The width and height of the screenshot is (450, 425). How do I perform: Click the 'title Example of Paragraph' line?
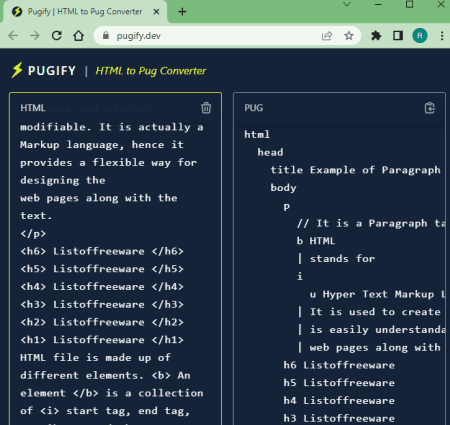[x=355, y=170]
